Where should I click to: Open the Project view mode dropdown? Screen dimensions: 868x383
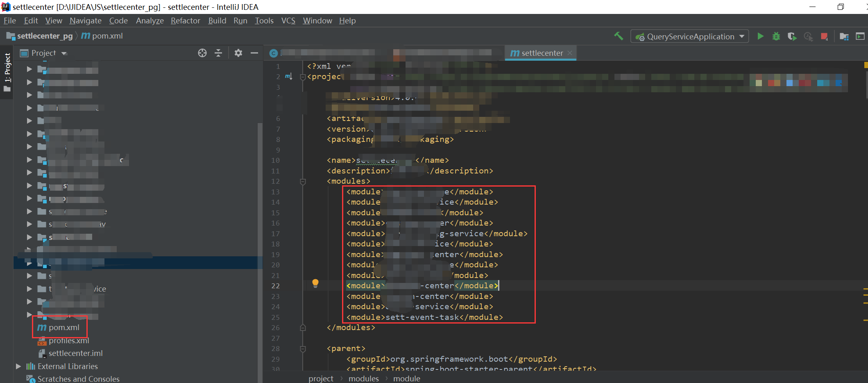(x=63, y=53)
